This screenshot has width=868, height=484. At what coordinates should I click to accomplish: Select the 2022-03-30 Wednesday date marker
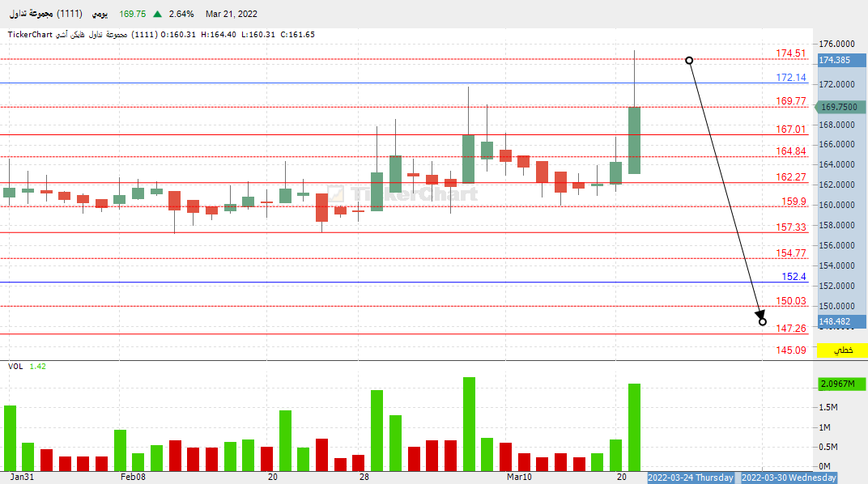(x=789, y=478)
